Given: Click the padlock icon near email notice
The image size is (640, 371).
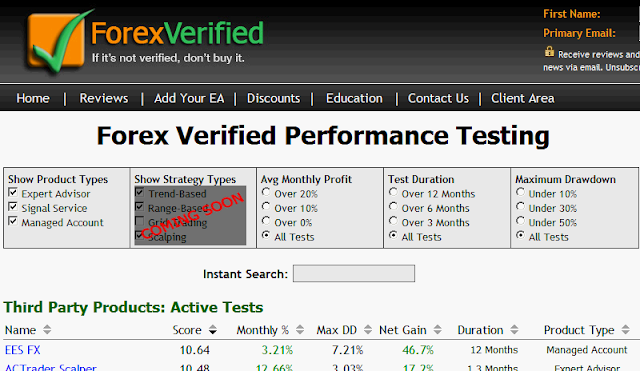Looking at the screenshot, I should pyautogui.click(x=549, y=51).
